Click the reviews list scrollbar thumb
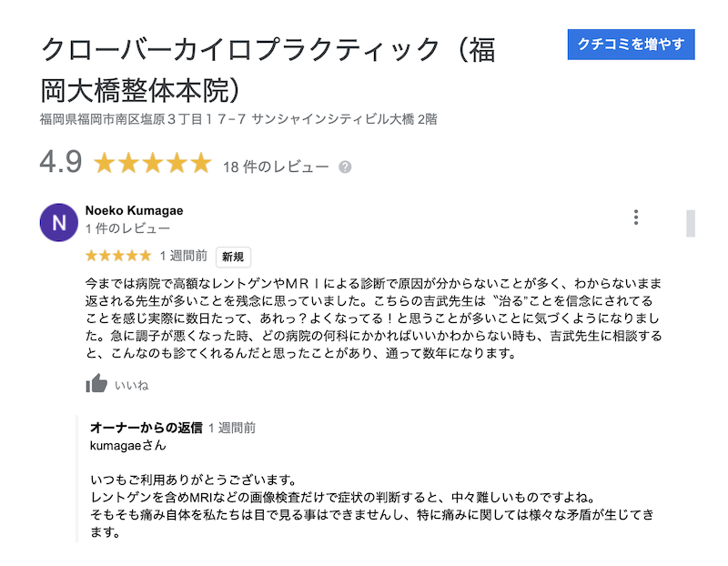This screenshot has width=728, height=566. (691, 223)
